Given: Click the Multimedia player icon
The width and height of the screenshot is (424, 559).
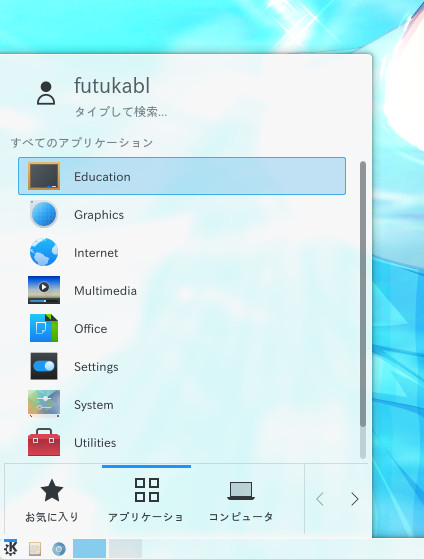Looking at the screenshot, I should [x=44, y=290].
